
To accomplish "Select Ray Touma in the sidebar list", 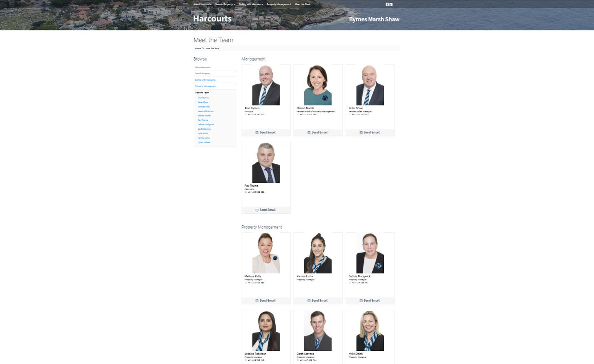I will coord(203,120).
